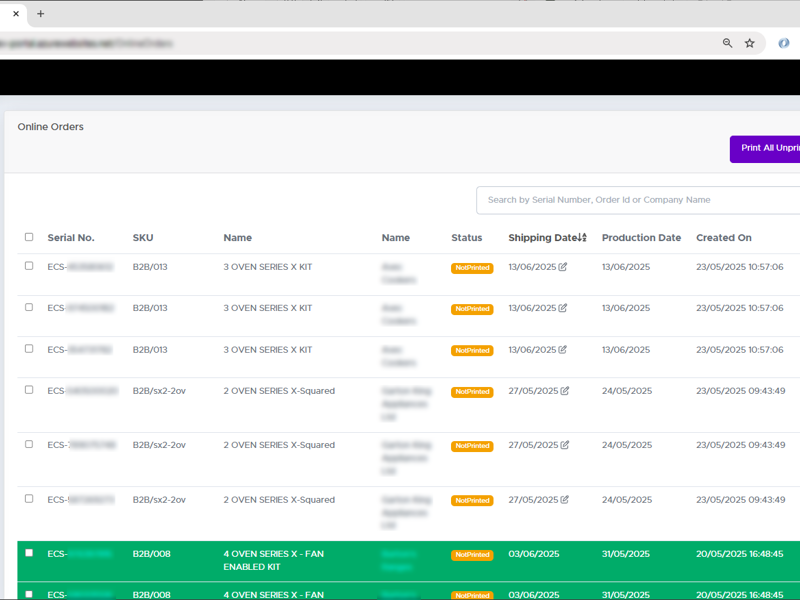Viewport: 800px width, 600px height.
Task: Toggle checkbox on first green 4 OVEN SERIES X row
Action: click(x=29, y=553)
